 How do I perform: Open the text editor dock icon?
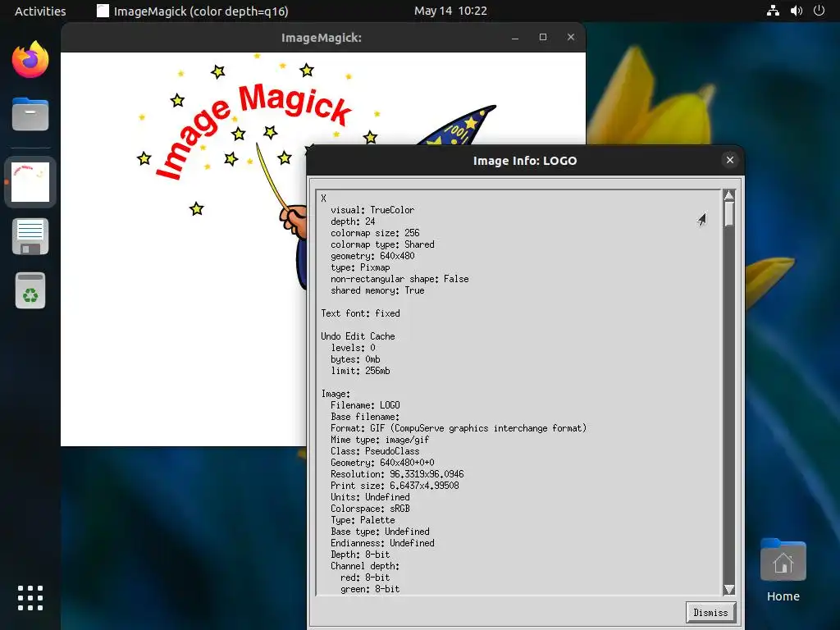(30, 236)
